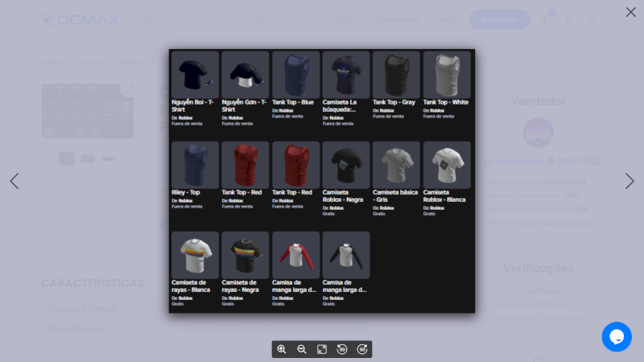Click the Camiseta Roblox - Negra item
This screenshot has height=362, width=644.
click(346, 179)
